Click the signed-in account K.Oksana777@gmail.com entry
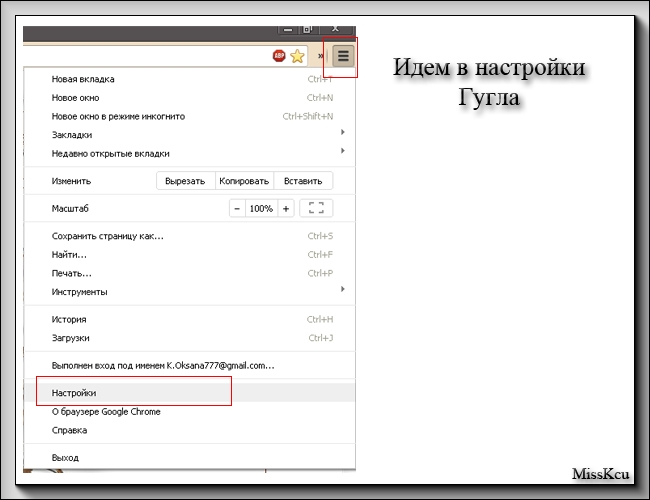Screen dimensions: 650x500 tap(190, 365)
